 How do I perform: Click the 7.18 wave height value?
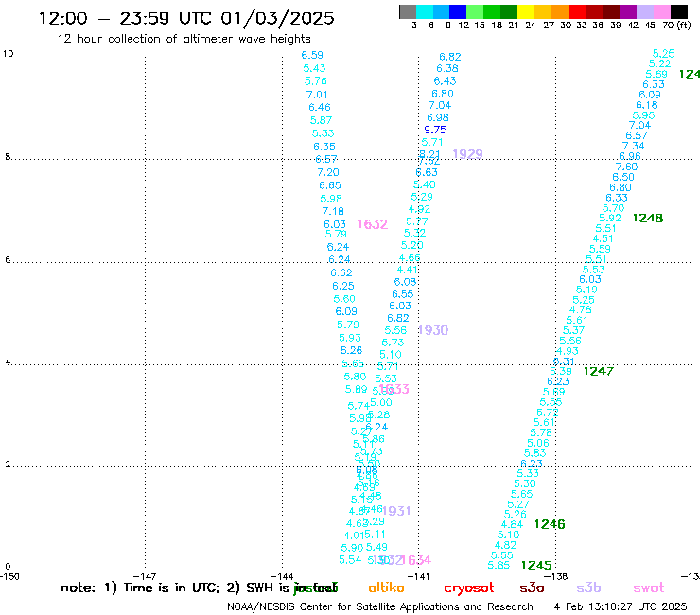click(x=333, y=211)
